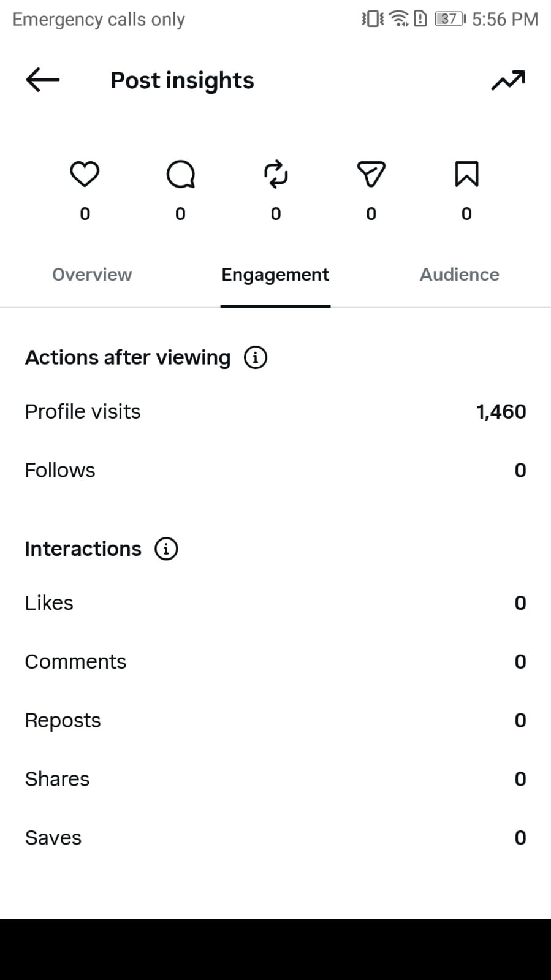Select the Profile visits row
Screen dimensions: 551x980
click(x=275, y=412)
